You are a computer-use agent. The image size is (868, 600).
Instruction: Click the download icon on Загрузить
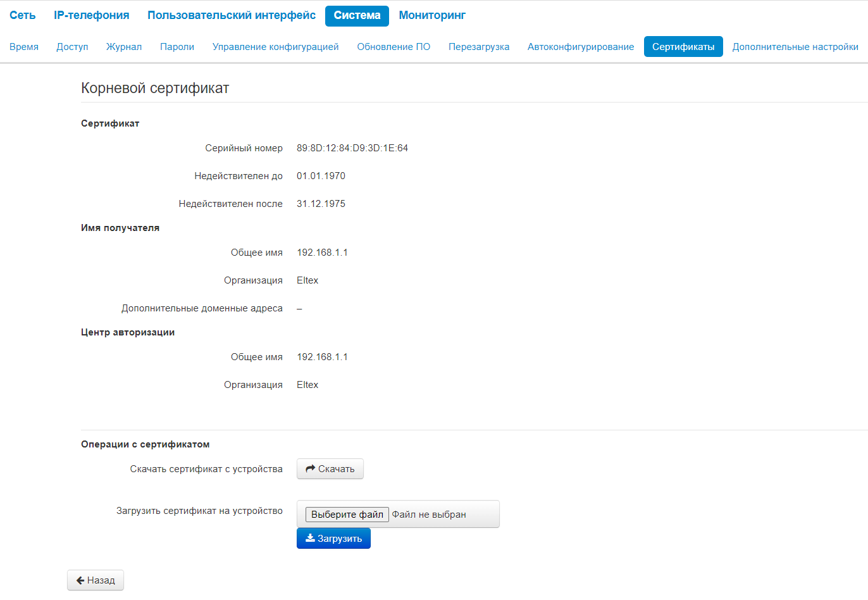click(x=310, y=538)
